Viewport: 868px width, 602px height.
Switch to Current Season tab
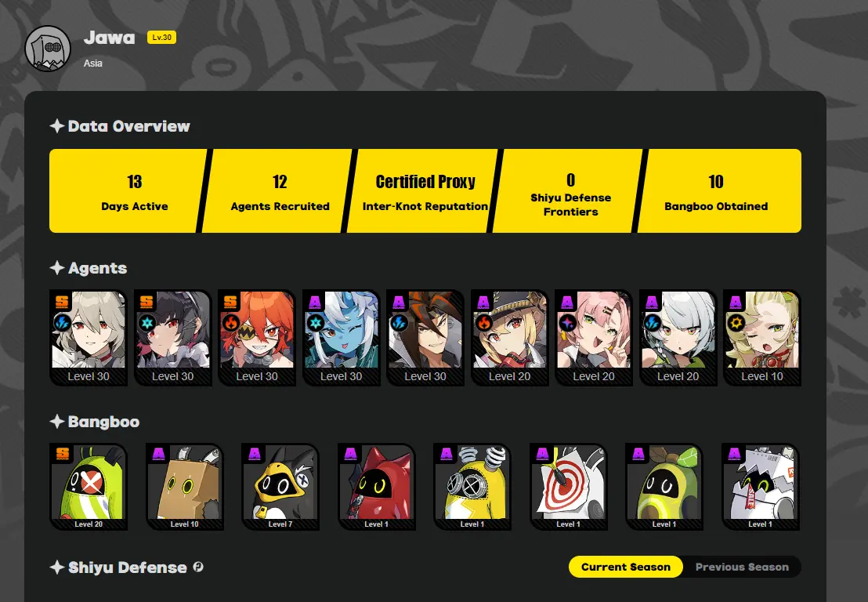625,567
